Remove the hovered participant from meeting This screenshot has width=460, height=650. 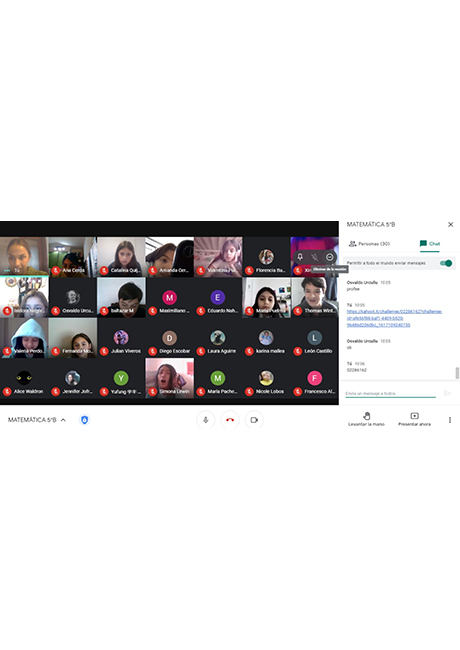pyautogui.click(x=329, y=257)
